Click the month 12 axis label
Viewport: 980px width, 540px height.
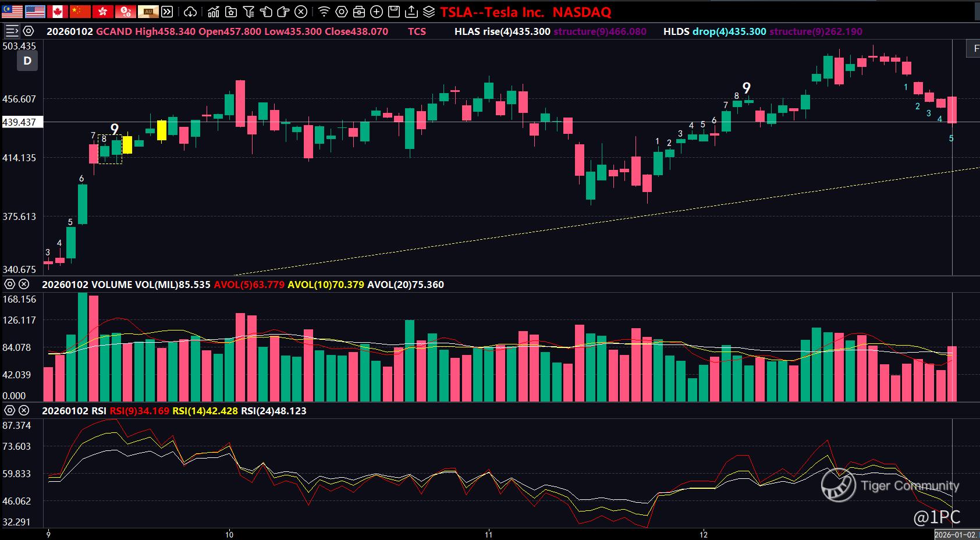[704, 534]
